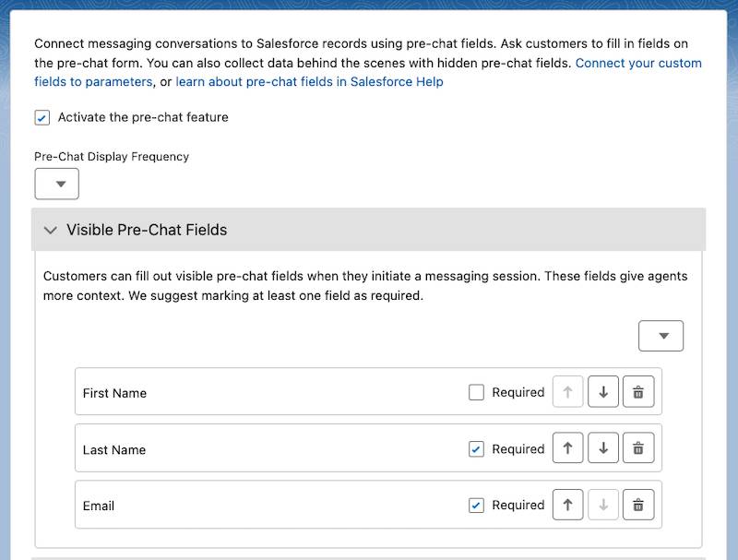The height and width of the screenshot is (560, 738).
Task: Uncheck Required for Last Name
Action: point(476,449)
